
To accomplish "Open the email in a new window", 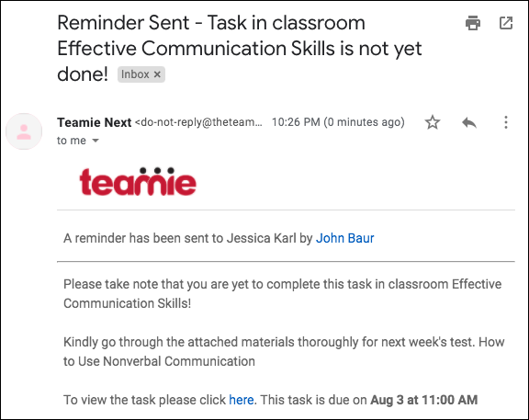I will [506, 23].
